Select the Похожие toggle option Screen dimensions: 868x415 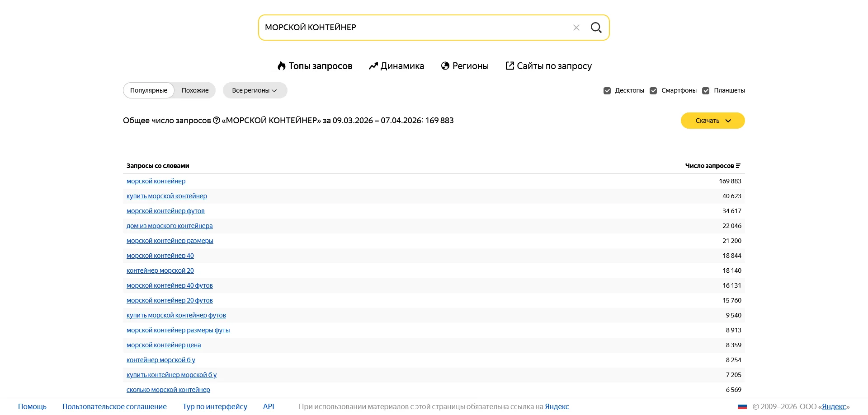click(x=195, y=90)
